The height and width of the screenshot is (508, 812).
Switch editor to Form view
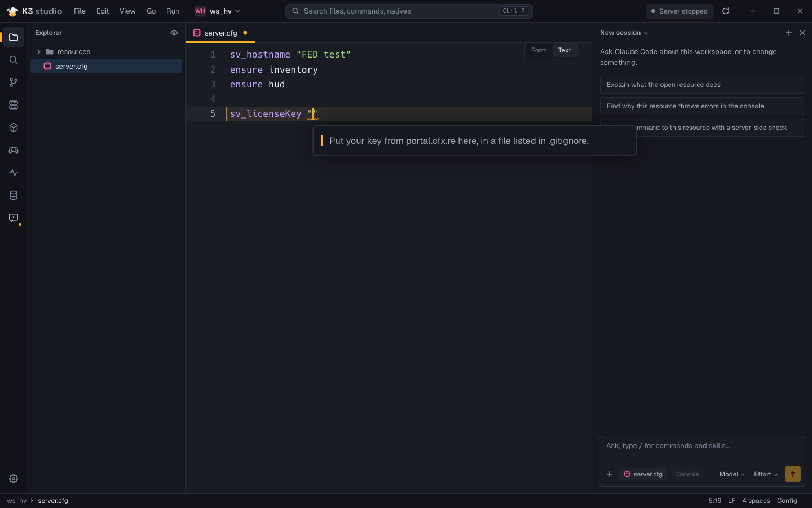pyautogui.click(x=539, y=50)
